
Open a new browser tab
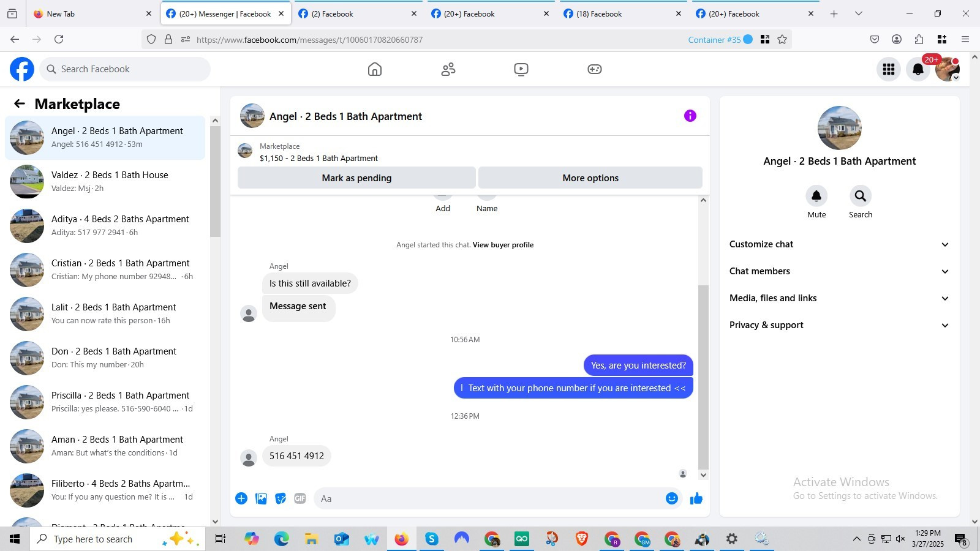click(x=834, y=13)
